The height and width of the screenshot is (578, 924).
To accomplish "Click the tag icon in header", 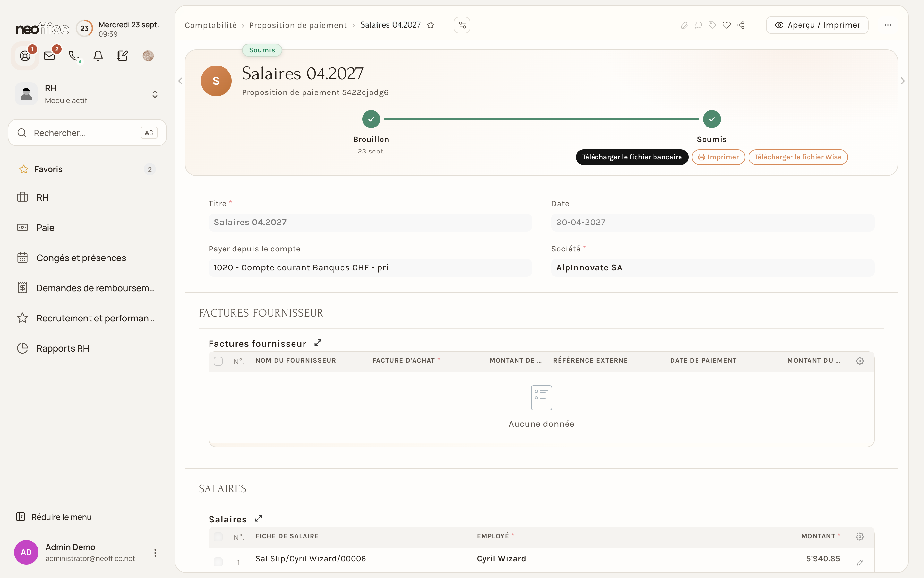I will (713, 25).
